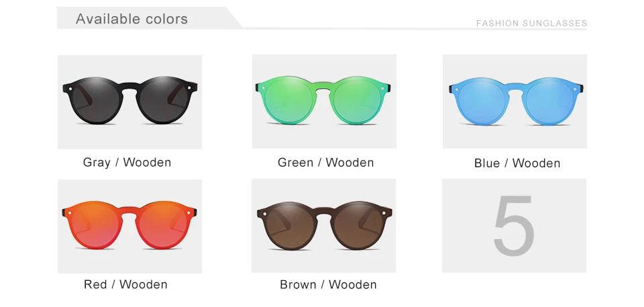Click the left lens of blue sunglasses
This screenshot has width=644, height=307.
click(x=482, y=101)
